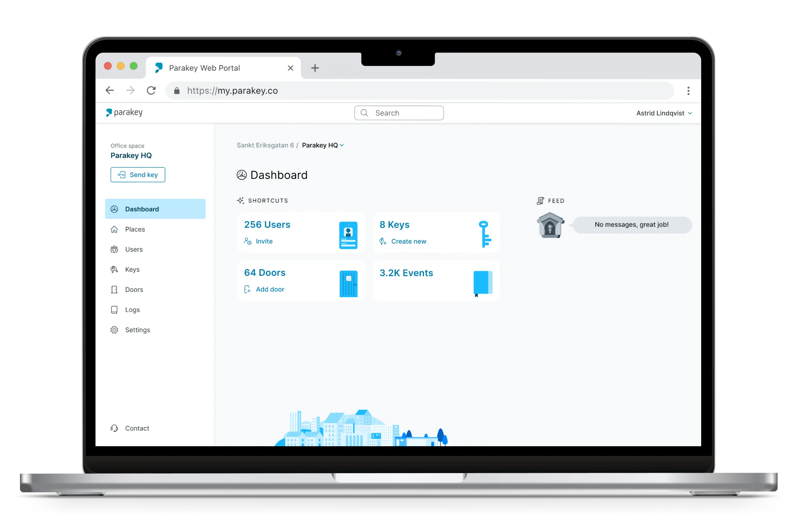This screenshot has height=532, width=798.
Task: Click the Parakey HQ office space title
Action: click(131, 155)
